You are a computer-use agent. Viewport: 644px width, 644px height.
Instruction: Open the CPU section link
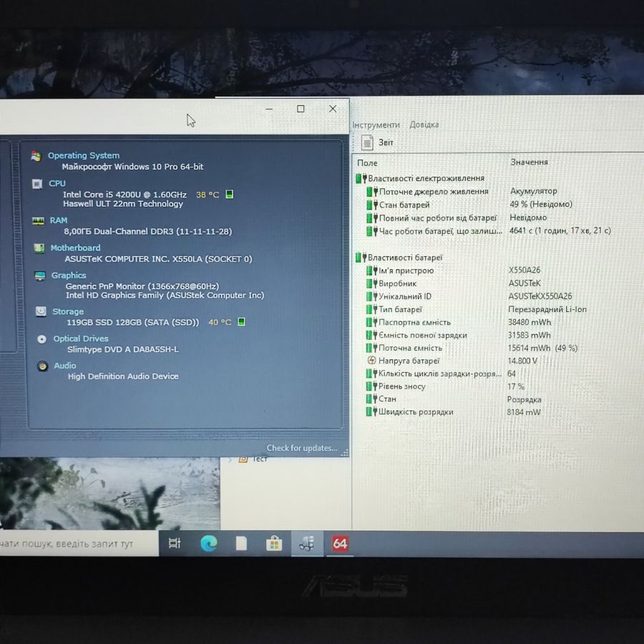(57, 184)
